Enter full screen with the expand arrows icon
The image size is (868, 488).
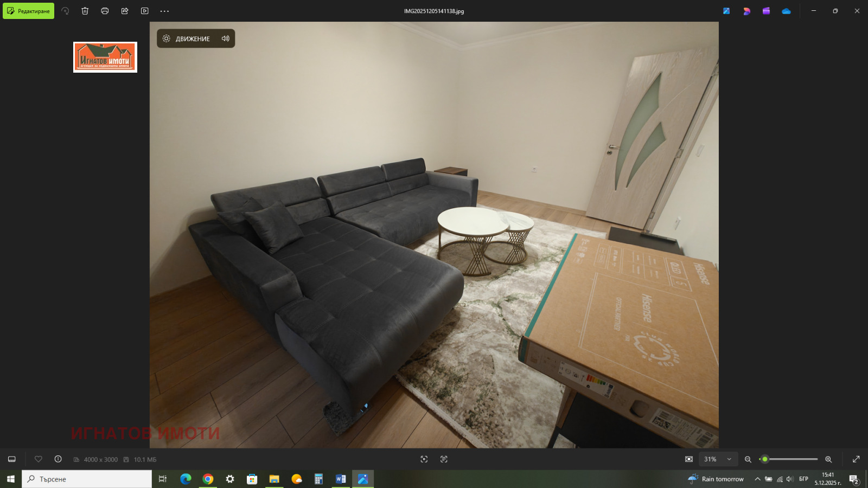(856, 459)
